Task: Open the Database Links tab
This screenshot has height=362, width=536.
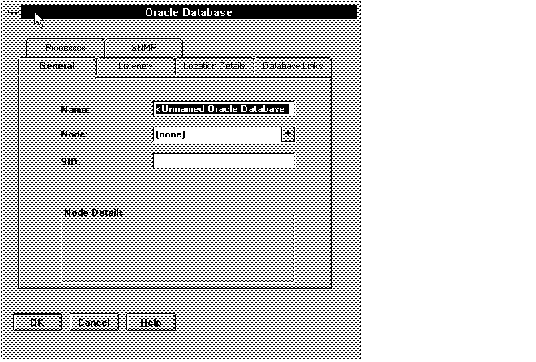Action: 293,66
